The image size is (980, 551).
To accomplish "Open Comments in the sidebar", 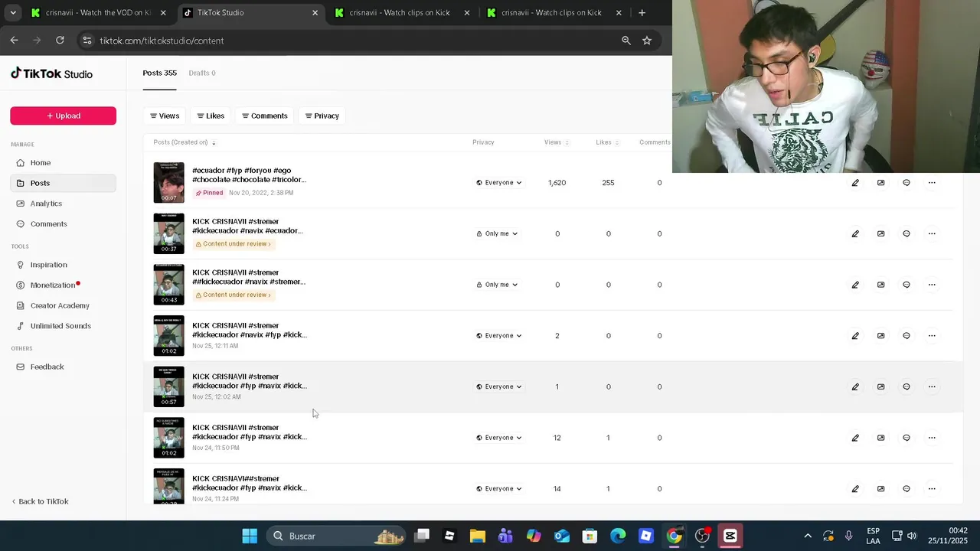I will (x=63, y=224).
